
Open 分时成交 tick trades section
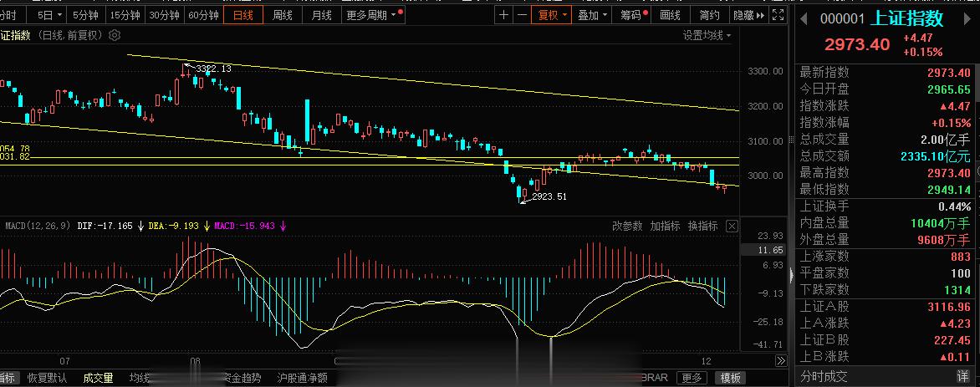(x=824, y=376)
